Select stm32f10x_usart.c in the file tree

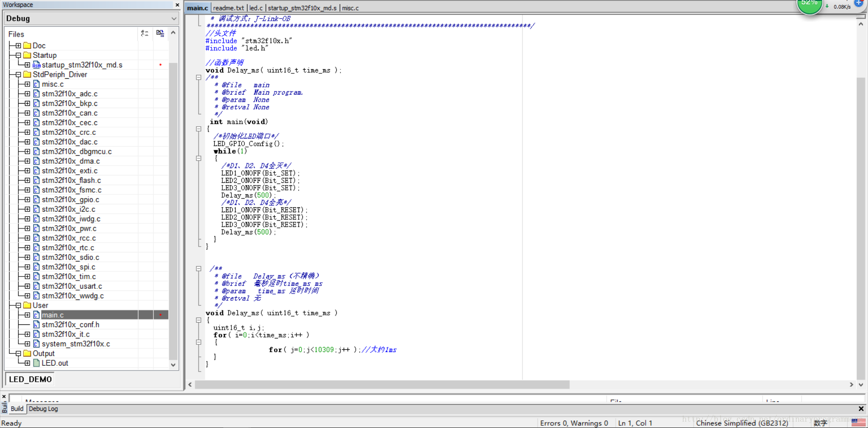tap(72, 286)
